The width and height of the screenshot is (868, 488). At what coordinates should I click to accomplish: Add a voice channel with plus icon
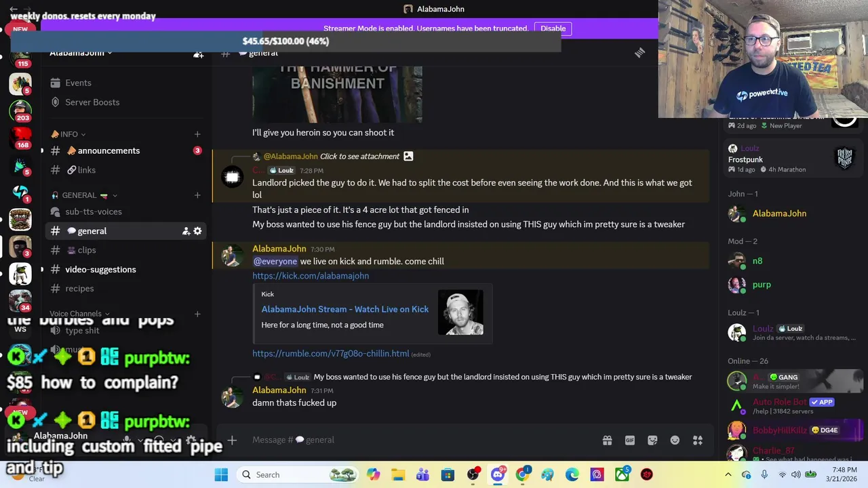click(197, 314)
